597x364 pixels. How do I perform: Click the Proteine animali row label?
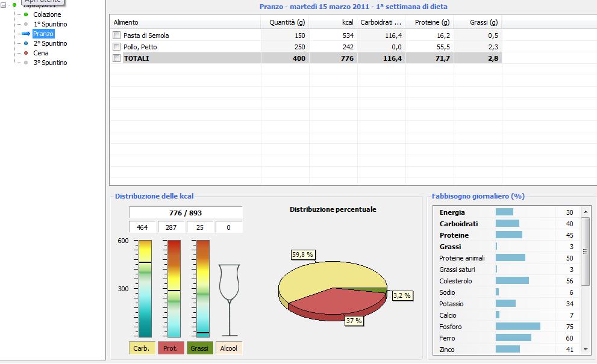[x=462, y=258]
